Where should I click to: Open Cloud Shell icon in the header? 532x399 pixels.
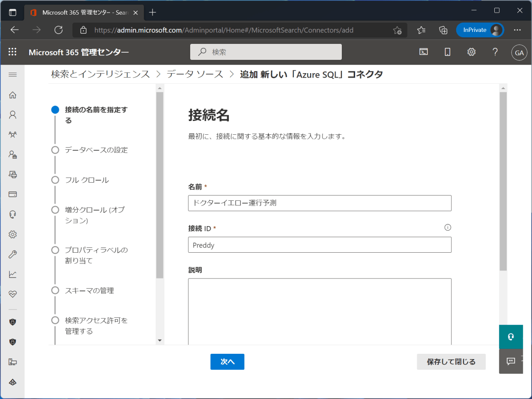[424, 52]
